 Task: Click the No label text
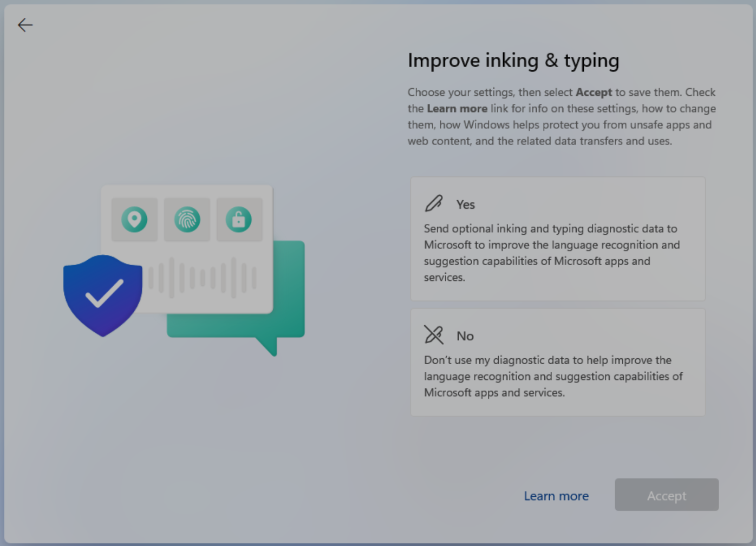(465, 336)
